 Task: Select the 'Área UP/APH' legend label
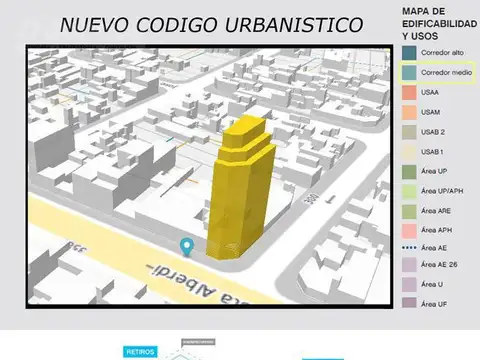click(442, 191)
